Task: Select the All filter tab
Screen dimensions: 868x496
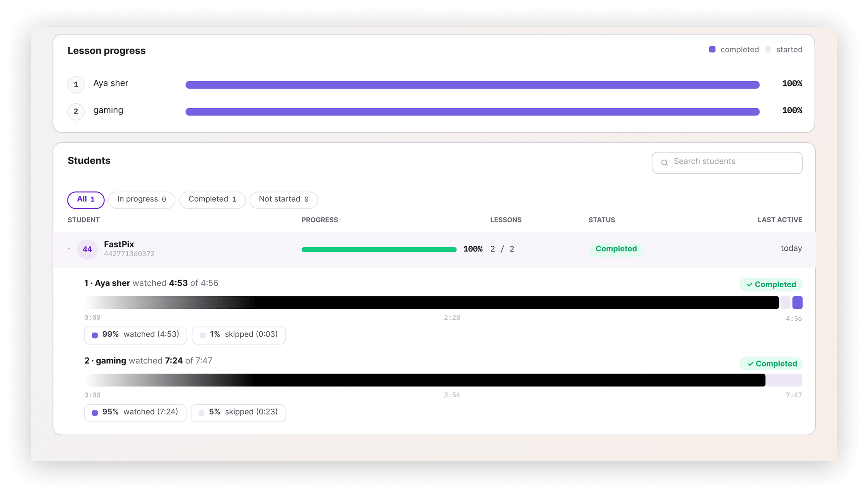Action: pos(86,199)
